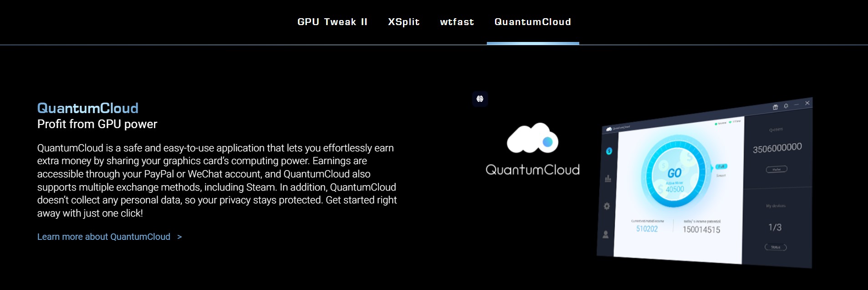
Task: Click the gift box icon in app title bar
Action: click(775, 107)
